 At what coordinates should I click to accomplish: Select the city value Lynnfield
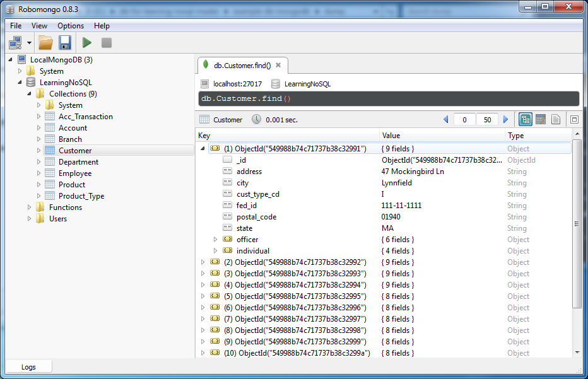click(397, 183)
